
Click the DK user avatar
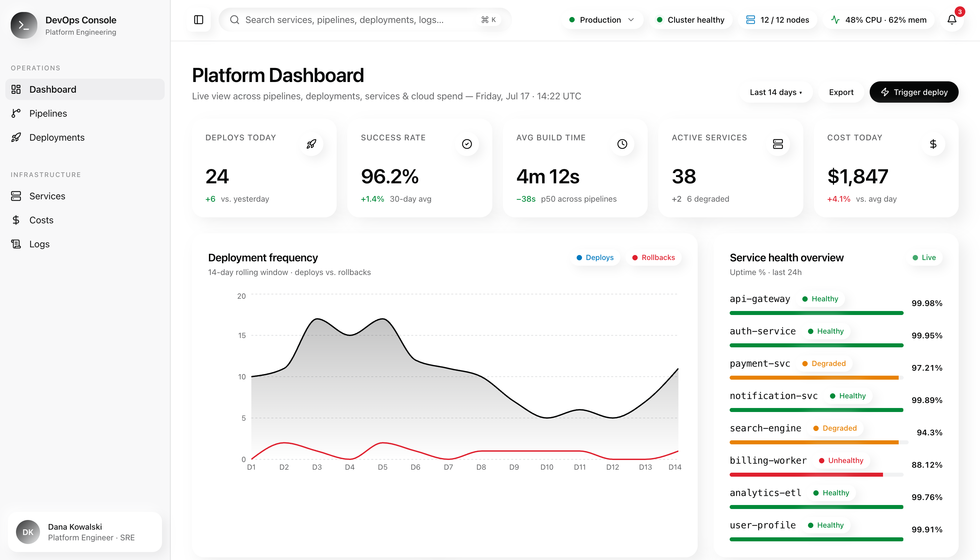coord(28,532)
